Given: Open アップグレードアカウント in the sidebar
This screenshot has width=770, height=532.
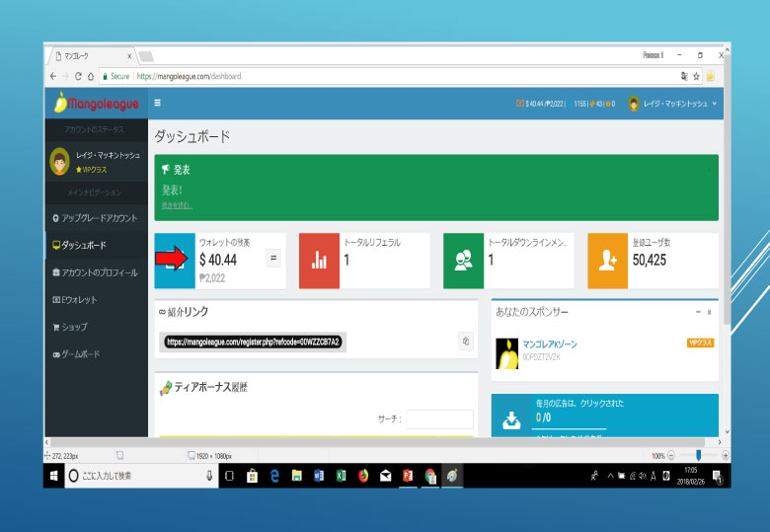Looking at the screenshot, I should tap(95, 218).
